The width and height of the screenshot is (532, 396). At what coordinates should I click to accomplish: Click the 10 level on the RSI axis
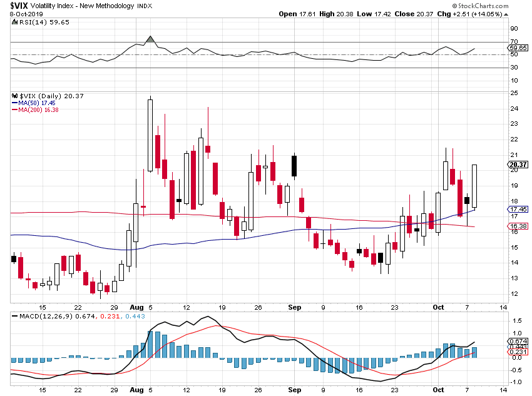[514, 80]
